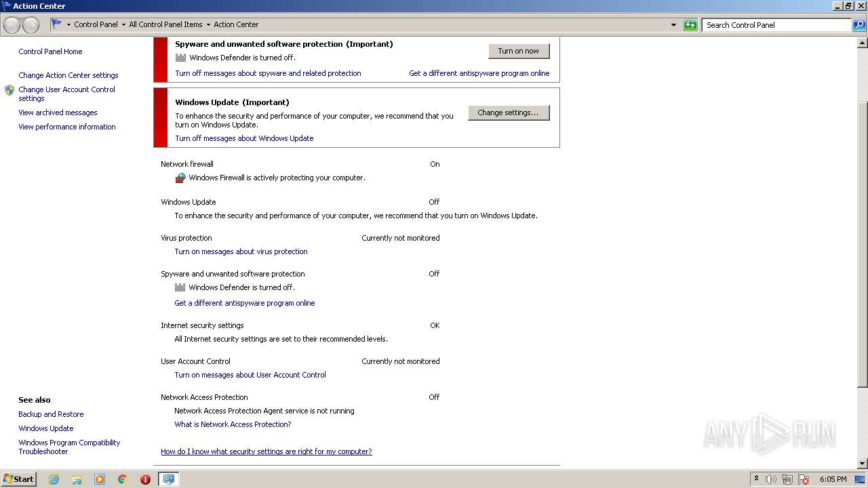Click the Action Center flag icon in address bar
The width and height of the screenshot is (868, 488).
pyautogui.click(x=57, y=24)
